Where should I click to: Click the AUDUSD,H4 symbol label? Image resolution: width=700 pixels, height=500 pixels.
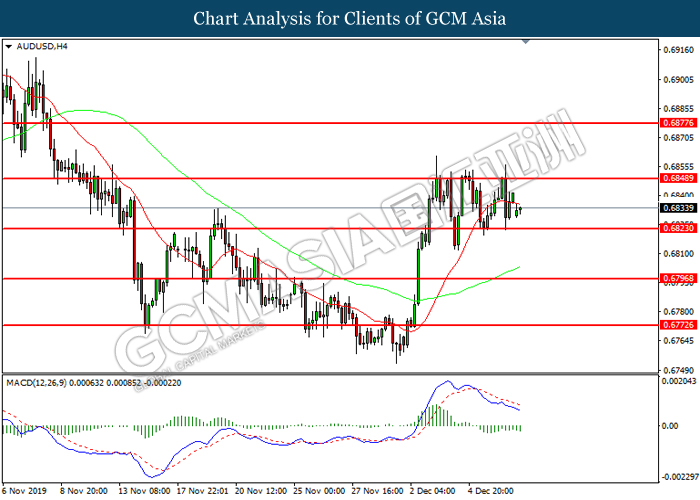coord(42,46)
